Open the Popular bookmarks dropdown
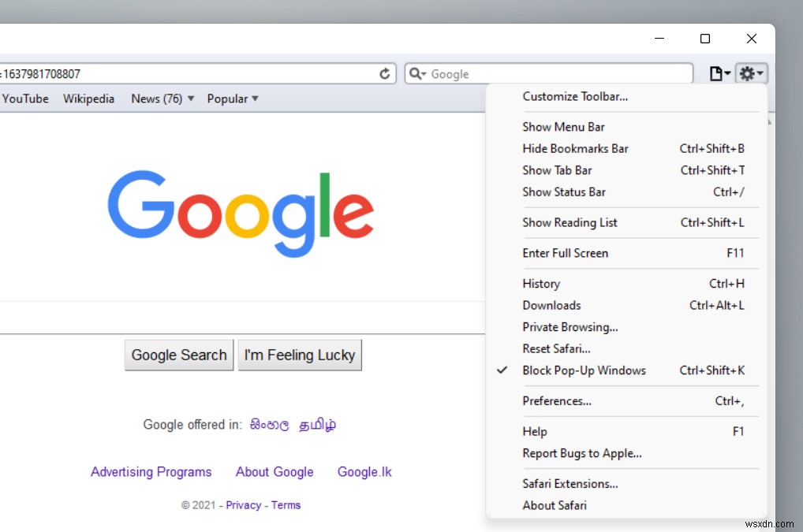This screenshot has height=532, width=803. pos(232,99)
